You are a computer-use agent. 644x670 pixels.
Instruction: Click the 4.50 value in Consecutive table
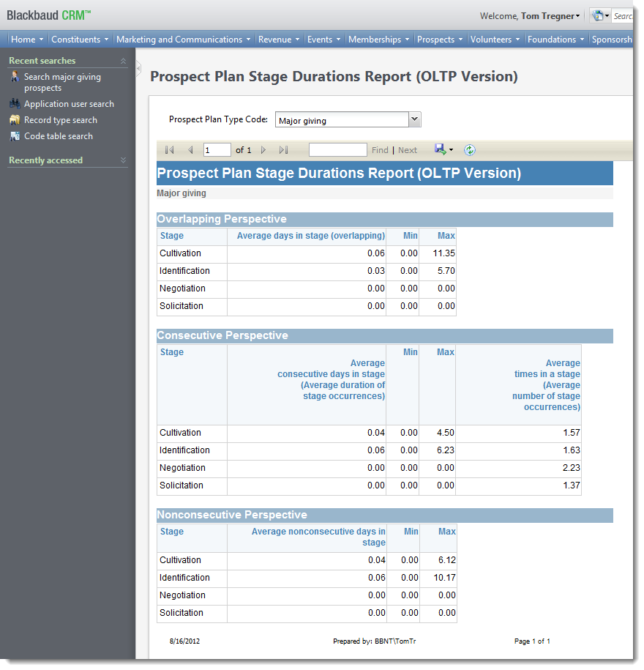(x=446, y=433)
